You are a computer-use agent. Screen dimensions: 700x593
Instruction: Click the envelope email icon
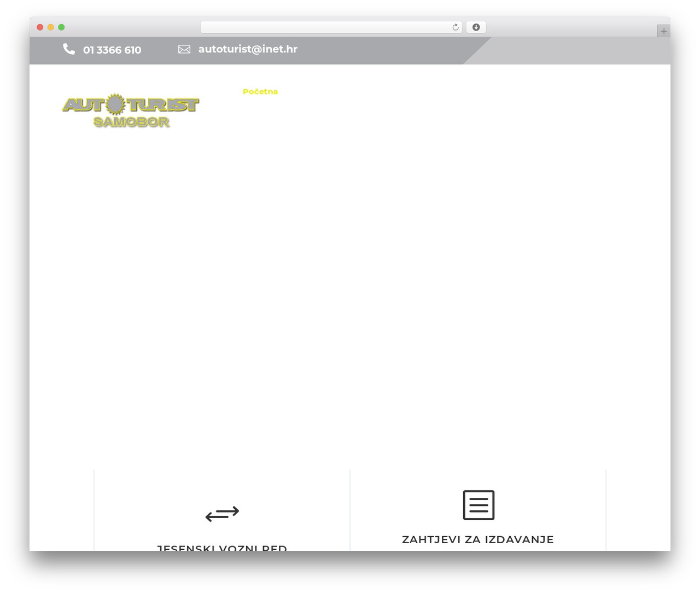click(x=184, y=49)
